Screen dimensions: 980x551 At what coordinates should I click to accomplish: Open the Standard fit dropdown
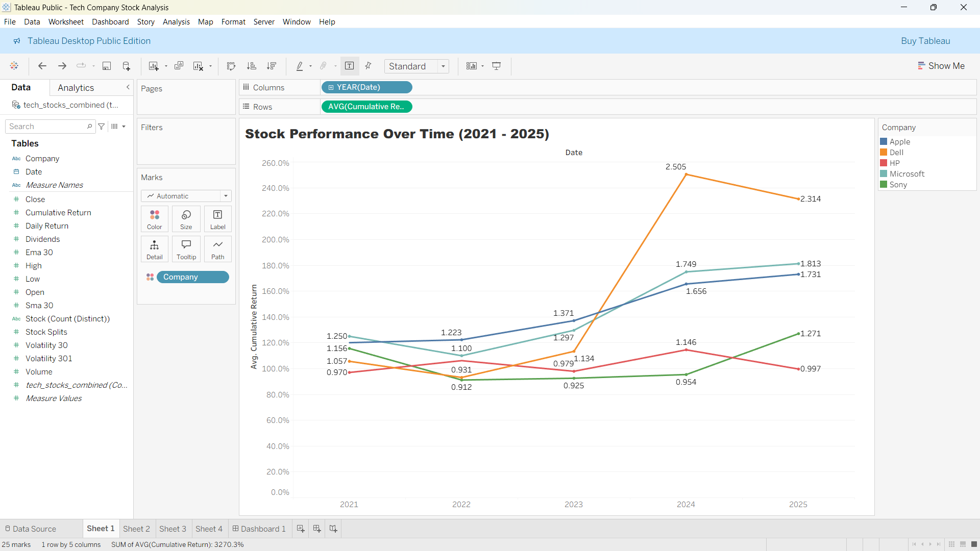pos(416,66)
